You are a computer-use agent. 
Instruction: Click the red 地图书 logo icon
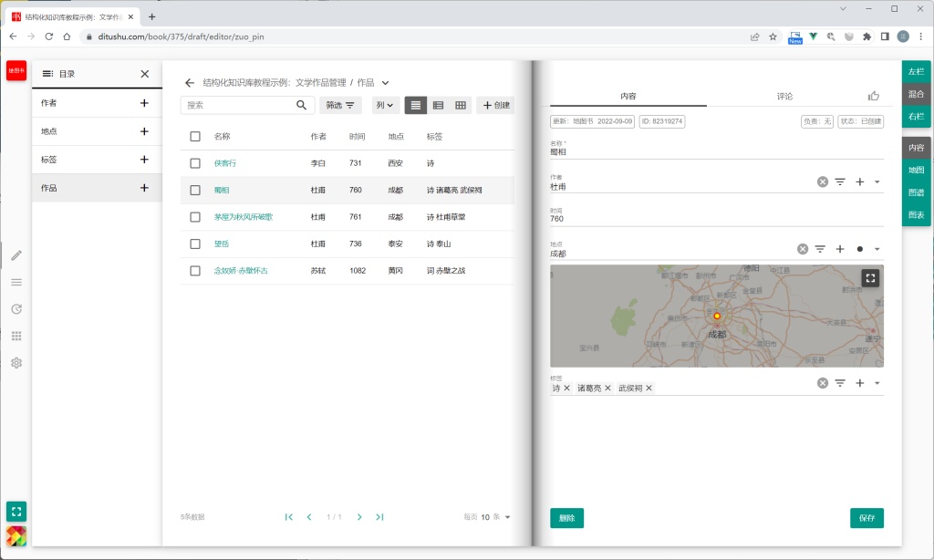pos(16,71)
